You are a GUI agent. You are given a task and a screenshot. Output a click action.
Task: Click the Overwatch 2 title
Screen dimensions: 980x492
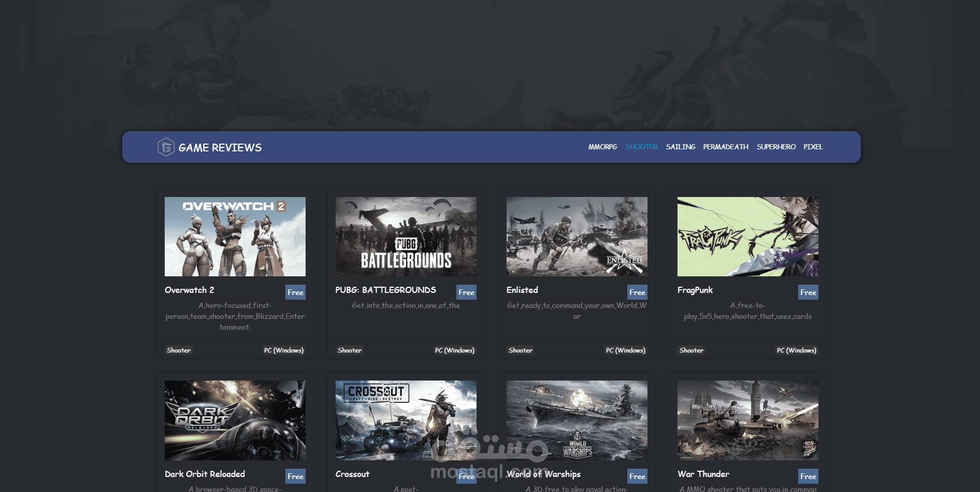(x=190, y=290)
